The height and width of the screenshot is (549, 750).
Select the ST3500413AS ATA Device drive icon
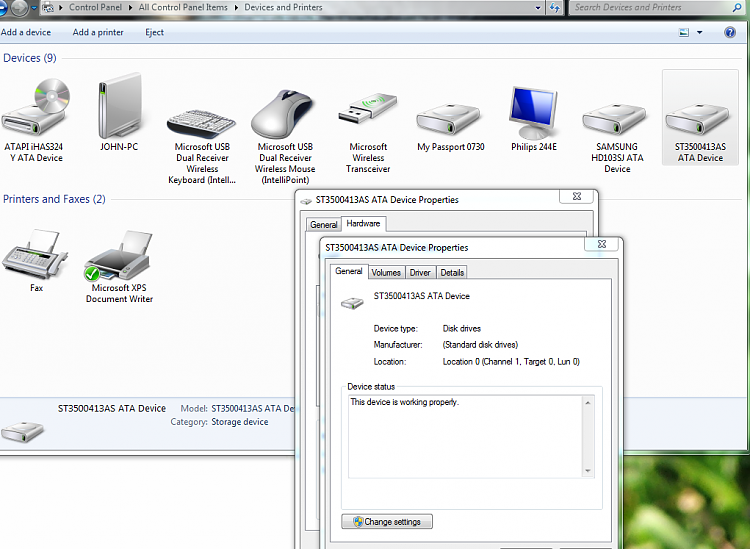[697, 119]
